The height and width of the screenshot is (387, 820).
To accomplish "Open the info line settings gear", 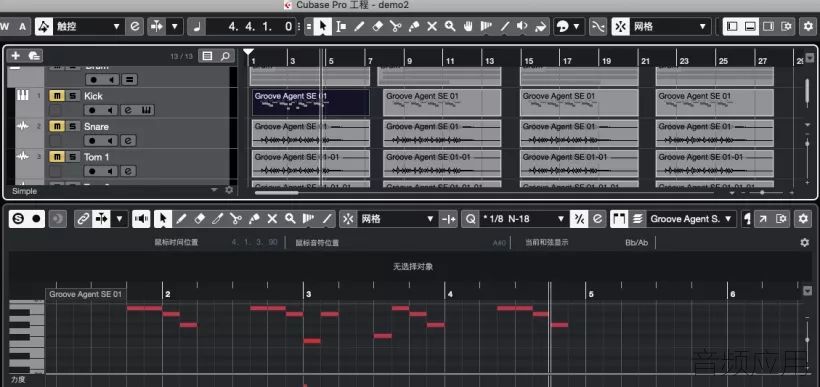I will (805, 242).
